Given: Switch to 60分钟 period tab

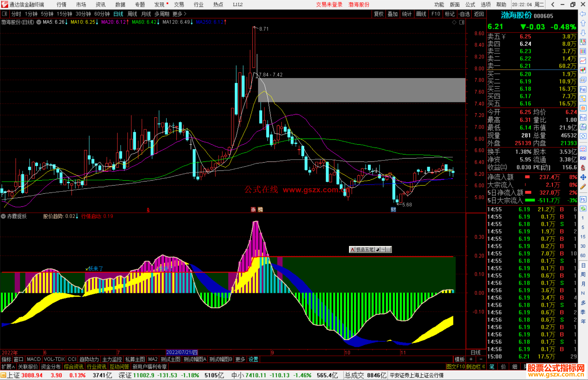Looking at the screenshot, I should pos(102,14).
